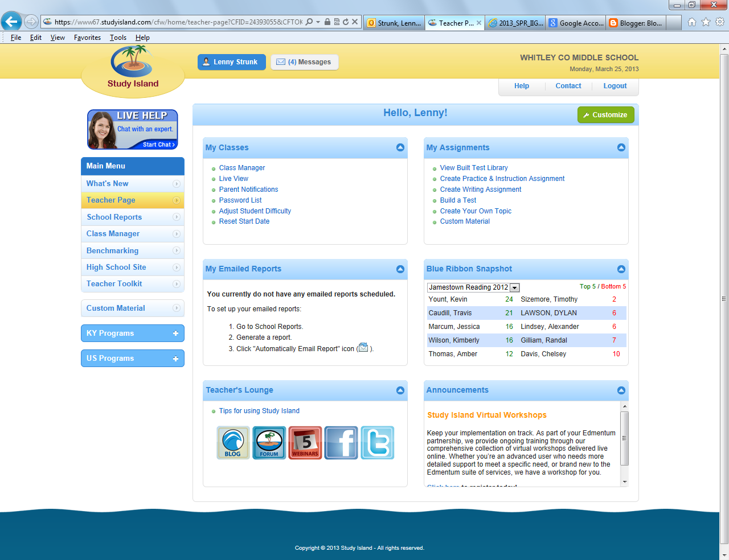Visit Study Island's Facebook icon
The width and height of the screenshot is (729, 560).
(341, 443)
